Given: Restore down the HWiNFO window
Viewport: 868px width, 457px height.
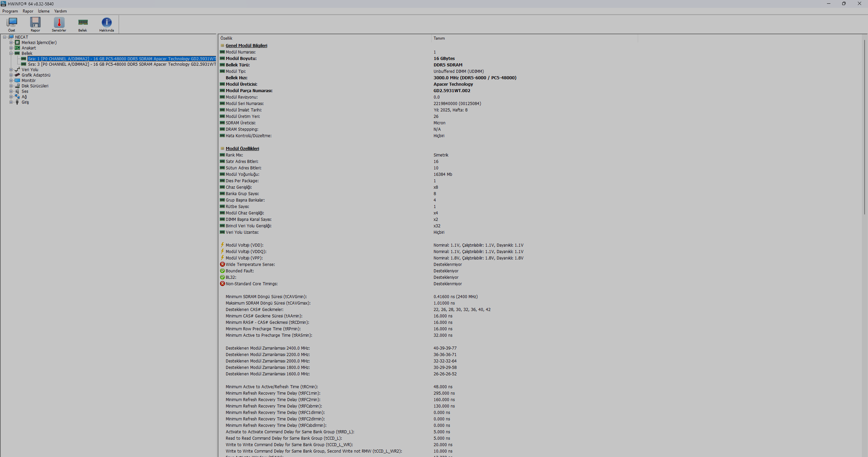Looking at the screenshot, I should coord(844,4).
